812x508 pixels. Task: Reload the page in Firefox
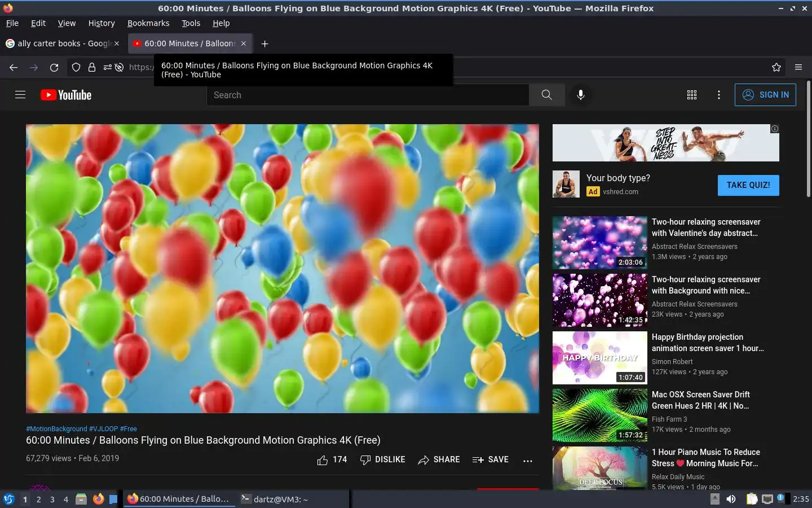click(x=54, y=68)
